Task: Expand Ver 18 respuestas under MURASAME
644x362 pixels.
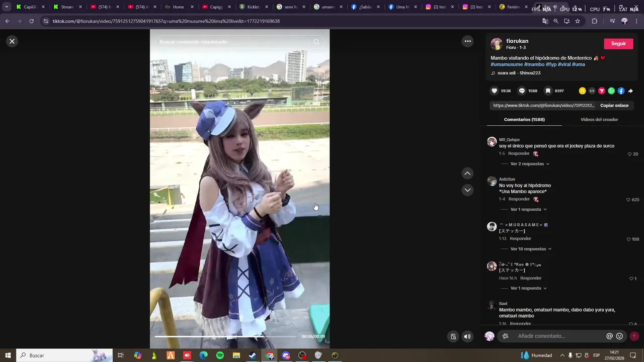Action: tap(531, 249)
